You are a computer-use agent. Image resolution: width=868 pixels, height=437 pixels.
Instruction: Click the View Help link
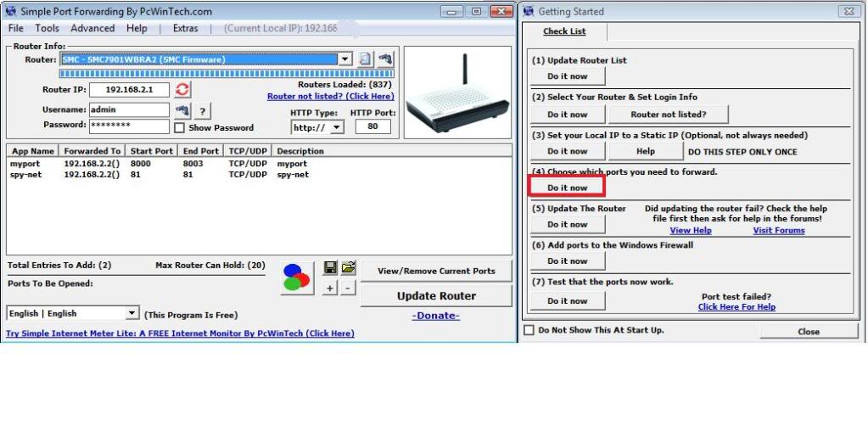691,231
